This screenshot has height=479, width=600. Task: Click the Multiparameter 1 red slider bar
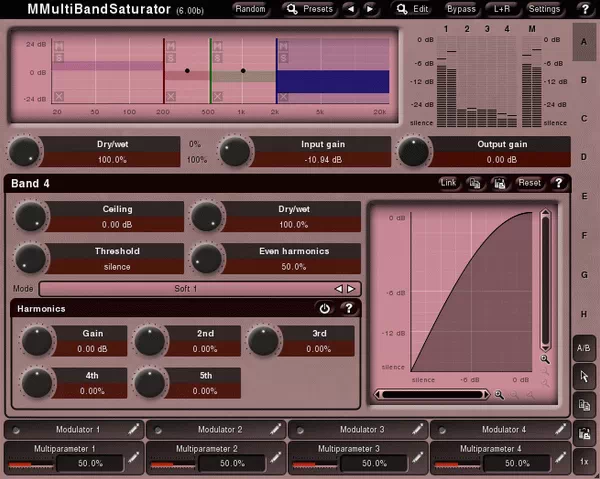(31, 465)
